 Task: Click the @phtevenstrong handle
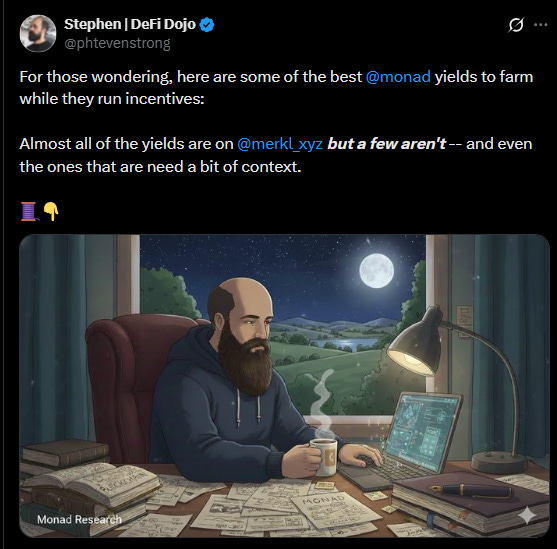click(117, 43)
